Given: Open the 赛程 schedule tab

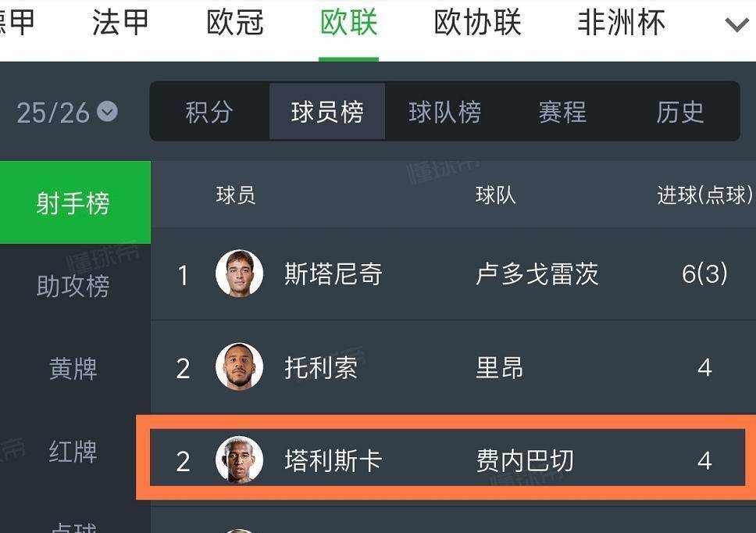Looking at the screenshot, I should pyautogui.click(x=562, y=112).
